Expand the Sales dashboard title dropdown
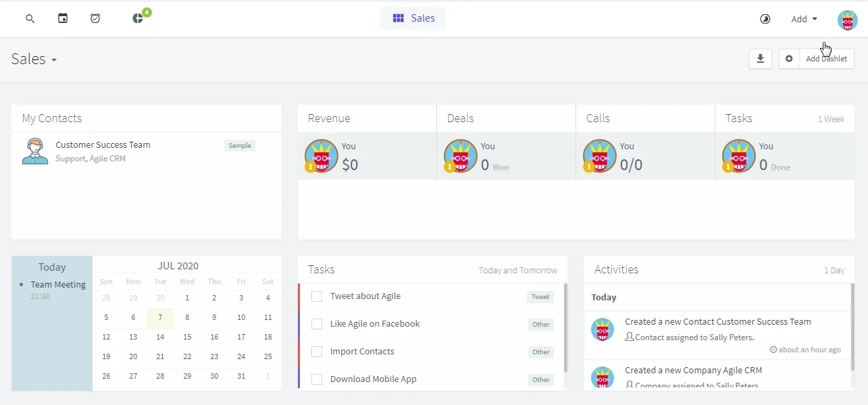This screenshot has width=868, height=405. pos(34,59)
